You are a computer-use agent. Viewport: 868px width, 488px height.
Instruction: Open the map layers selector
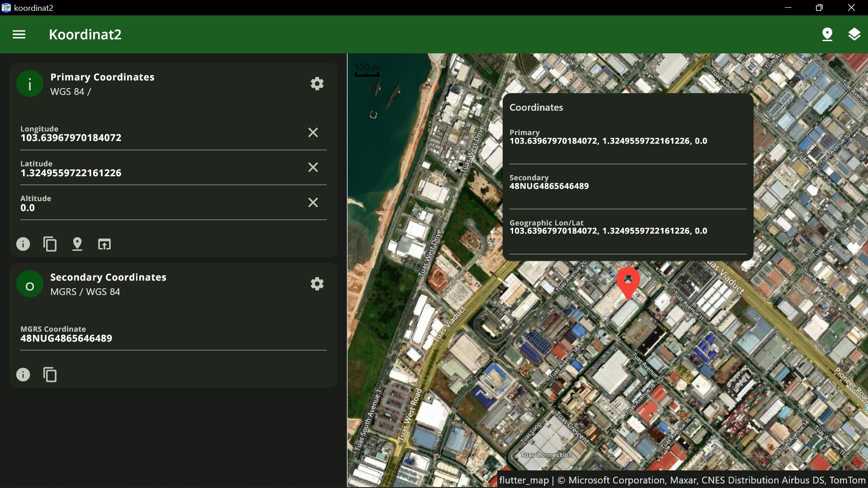coord(854,34)
